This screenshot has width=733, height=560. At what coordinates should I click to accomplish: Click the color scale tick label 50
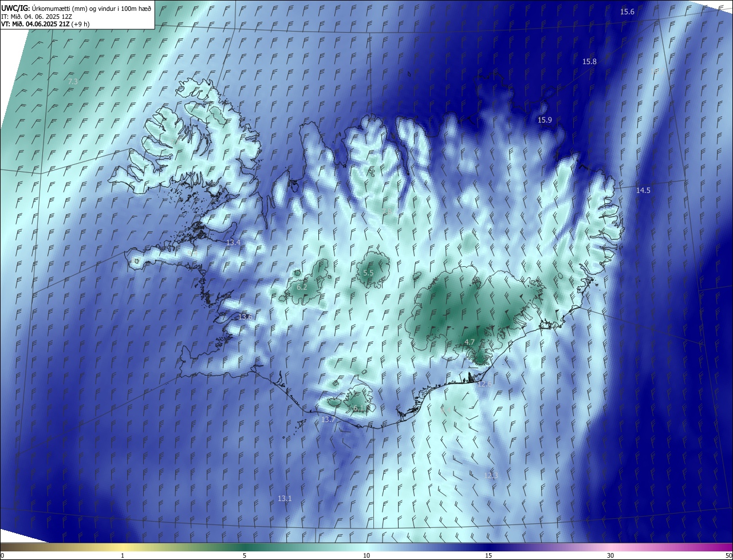click(729, 555)
